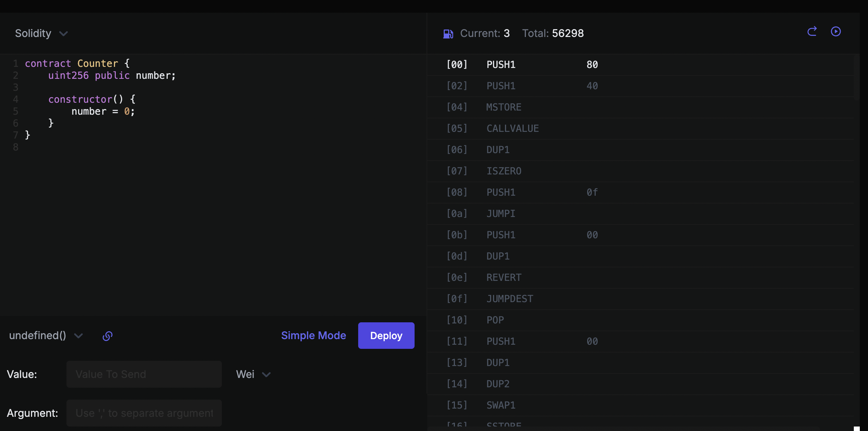Click line number 8 in the editor gutter

coord(15,147)
